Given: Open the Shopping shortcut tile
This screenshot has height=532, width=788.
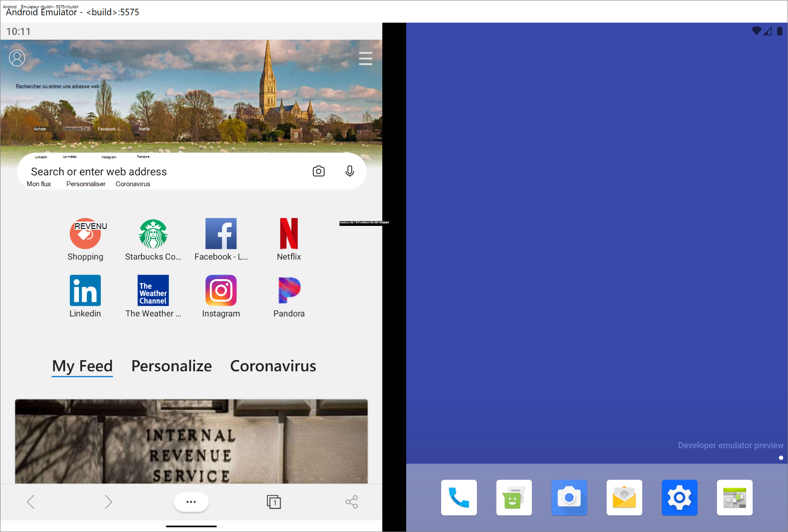Looking at the screenshot, I should coord(85,234).
